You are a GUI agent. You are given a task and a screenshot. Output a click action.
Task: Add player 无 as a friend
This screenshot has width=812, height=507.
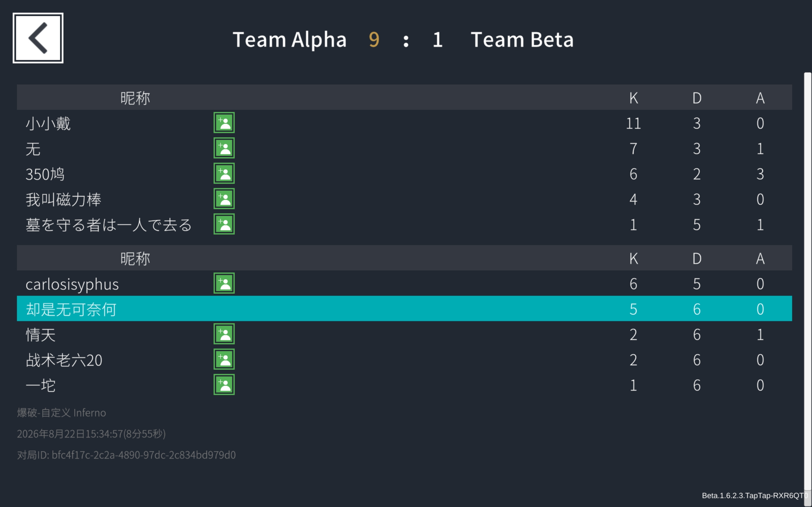[x=224, y=148]
